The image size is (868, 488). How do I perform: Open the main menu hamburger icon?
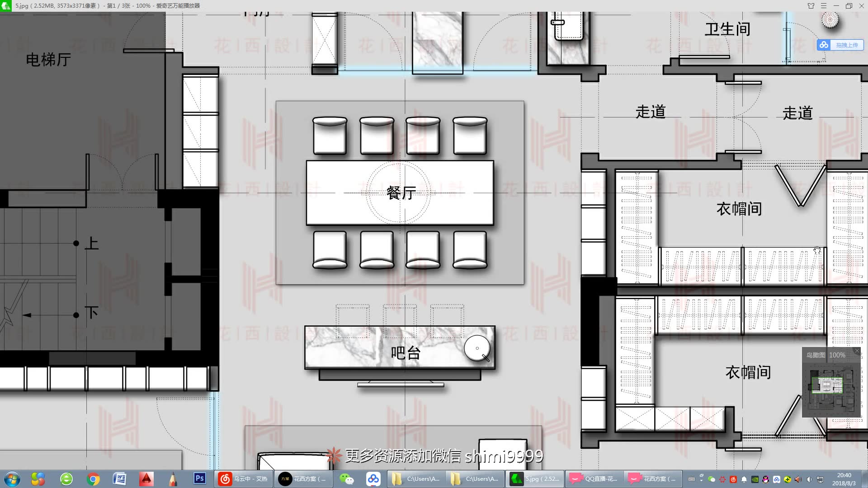pos(823,6)
